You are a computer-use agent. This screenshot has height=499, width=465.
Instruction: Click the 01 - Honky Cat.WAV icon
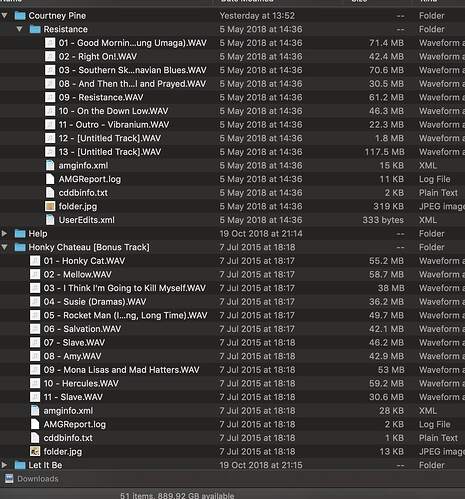pos(35,261)
